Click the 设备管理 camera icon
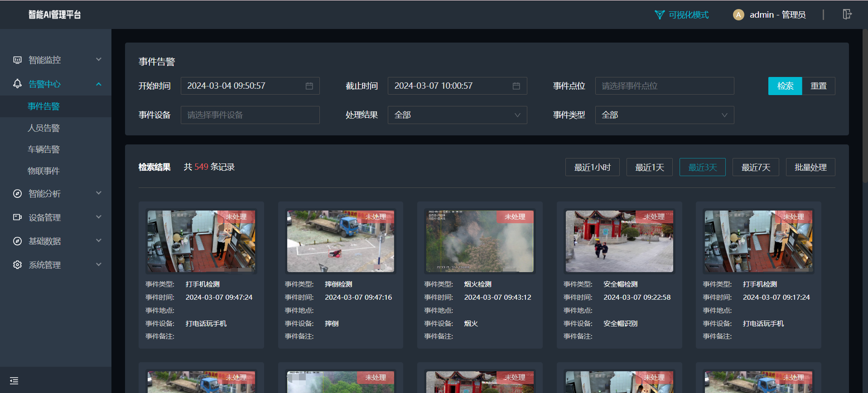This screenshot has width=868, height=393. 17,217
